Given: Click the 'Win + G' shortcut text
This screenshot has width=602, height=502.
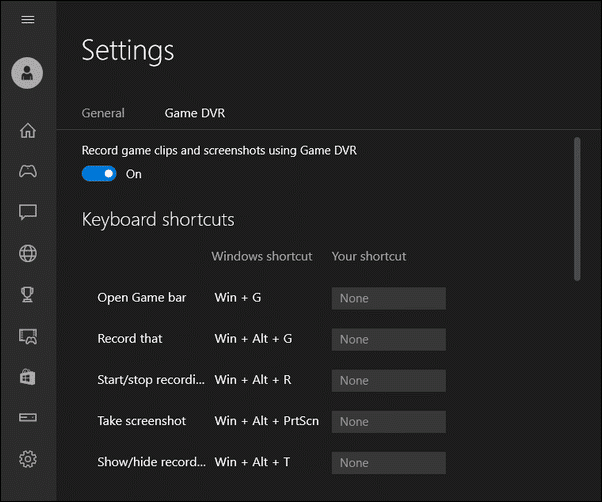Looking at the screenshot, I should pos(238,297).
